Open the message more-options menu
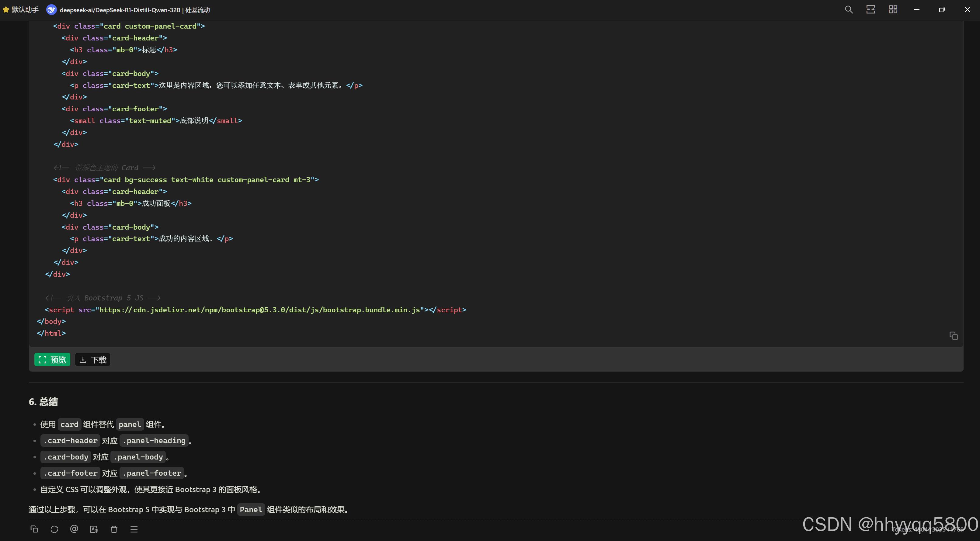Screen dimensions: 980x541 (134, 529)
